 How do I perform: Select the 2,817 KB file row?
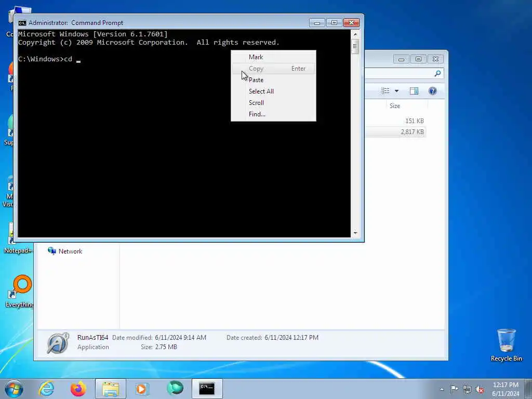tap(395, 132)
